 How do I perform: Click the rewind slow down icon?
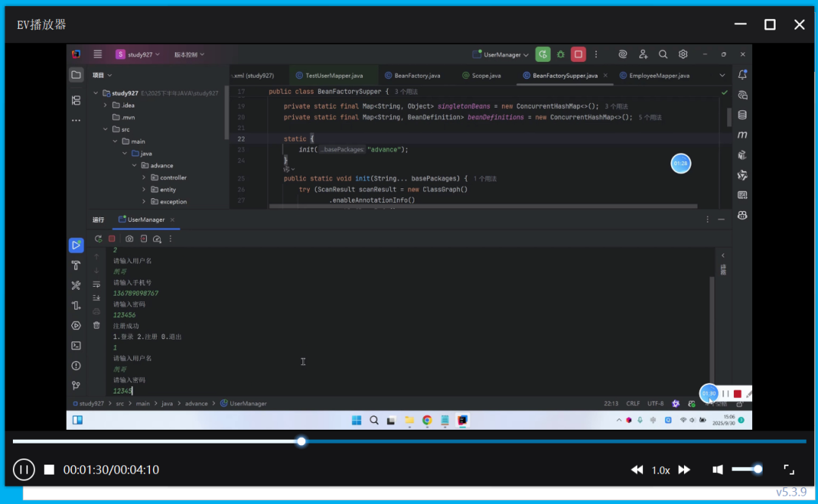[x=637, y=469]
